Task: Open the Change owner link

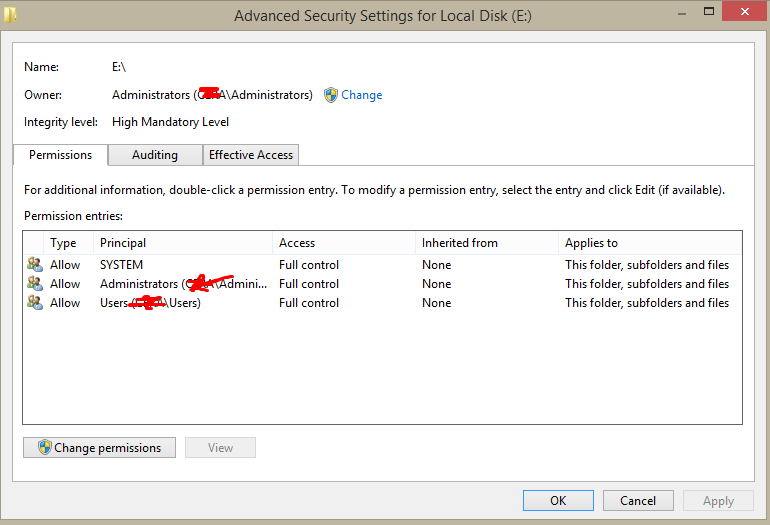Action: [x=361, y=95]
